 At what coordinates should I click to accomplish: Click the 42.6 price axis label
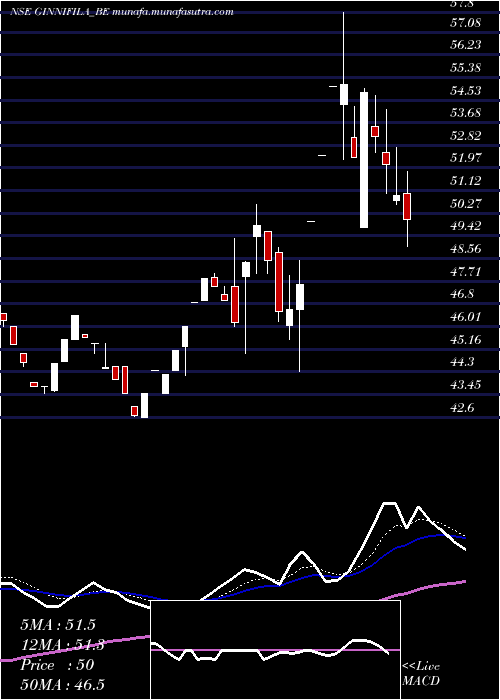[462, 407]
